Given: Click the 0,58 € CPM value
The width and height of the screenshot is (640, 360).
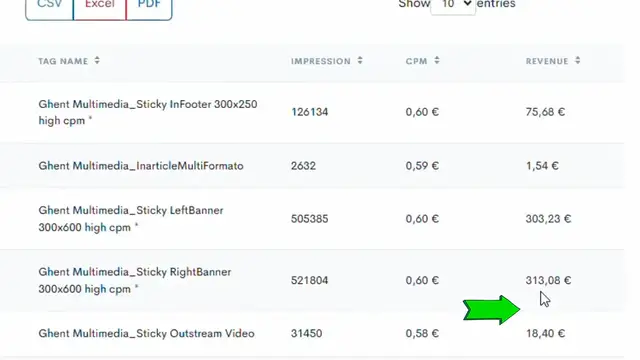Looking at the screenshot, I should coord(422,333).
